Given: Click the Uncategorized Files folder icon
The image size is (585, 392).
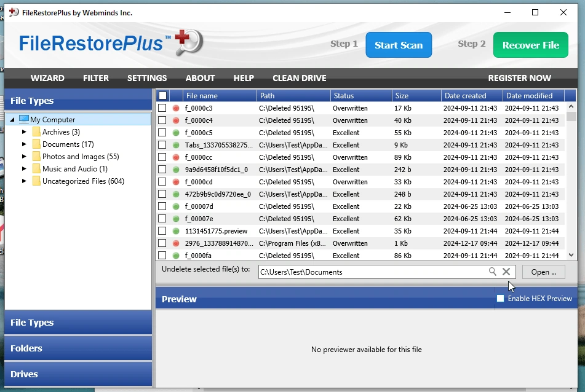Looking at the screenshot, I should [36, 181].
